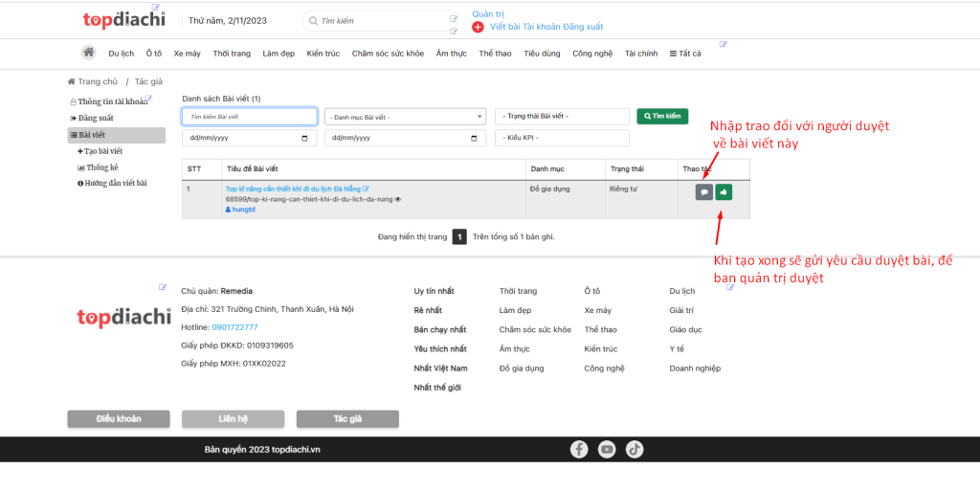The width and height of the screenshot is (980, 491).
Task: Click the eye icon next to article slug
Action: pyautogui.click(x=398, y=199)
